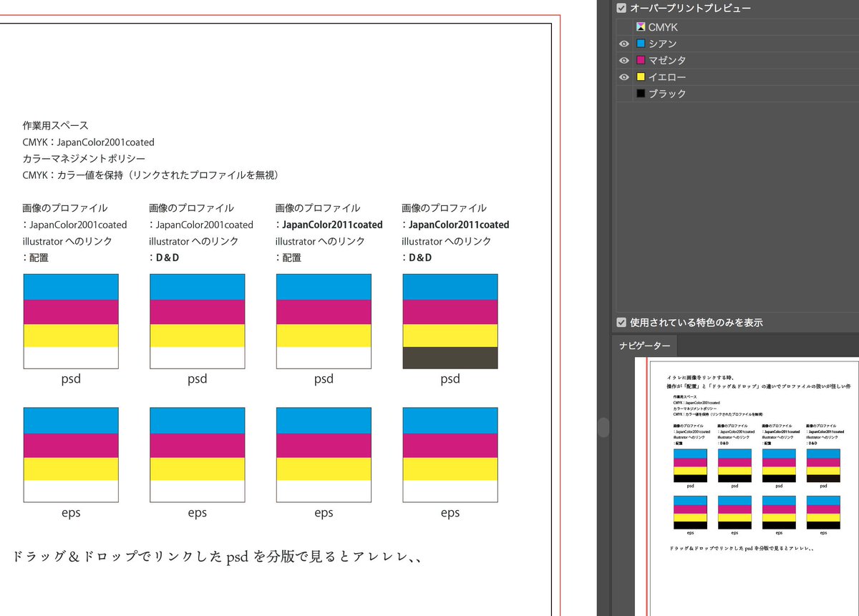The width and height of the screenshot is (859, 616).
Task: Hide the マゼンタ plate via its eye icon
Action: point(624,60)
